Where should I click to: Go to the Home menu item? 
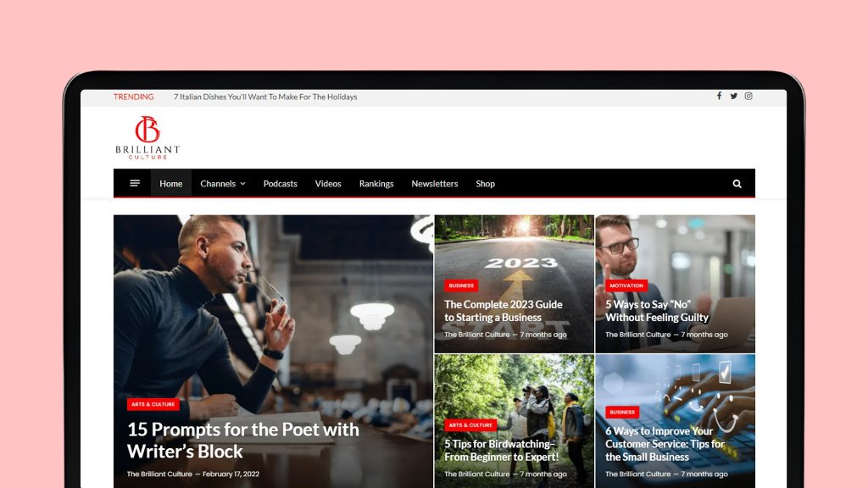(x=171, y=184)
